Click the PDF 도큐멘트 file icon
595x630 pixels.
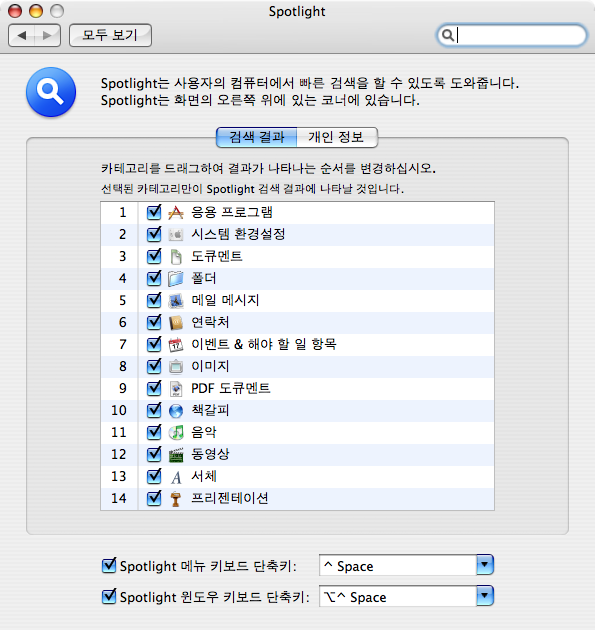tap(176, 389)
